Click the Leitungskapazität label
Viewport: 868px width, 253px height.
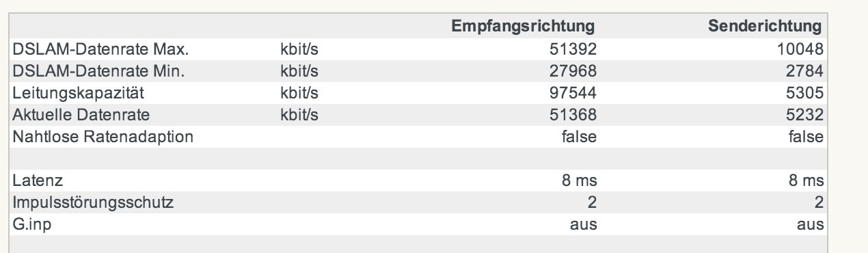point(69,92)
